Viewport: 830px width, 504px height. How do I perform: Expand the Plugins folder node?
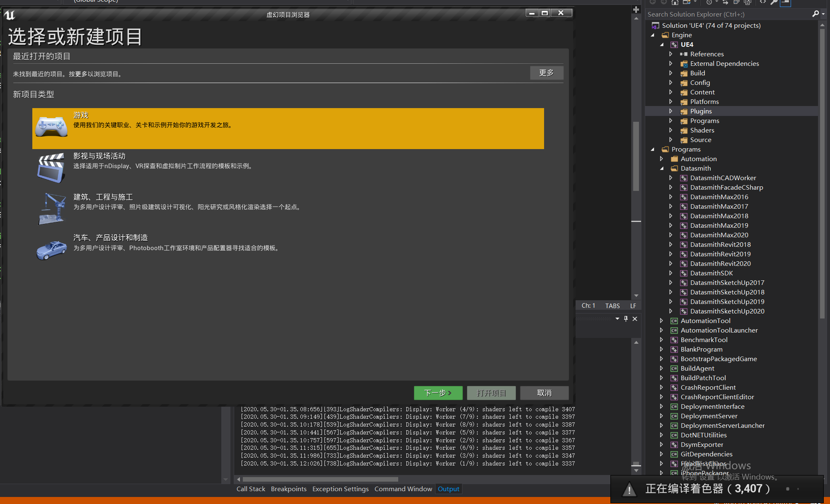click(671, 111)
